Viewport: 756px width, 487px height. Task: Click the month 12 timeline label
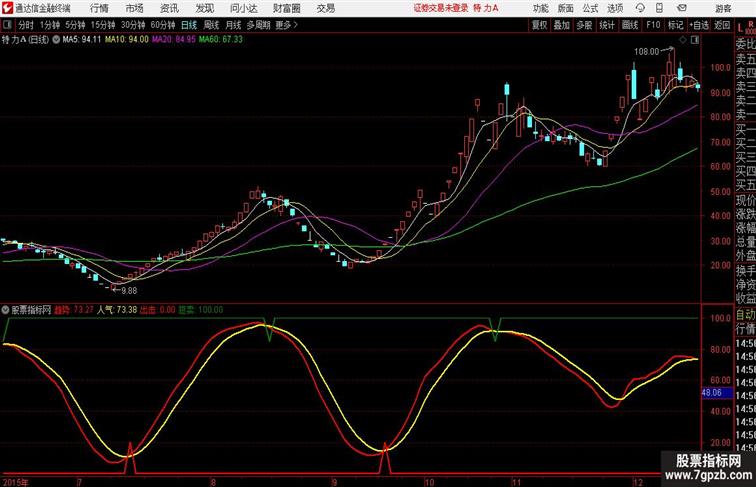pos(637,482)
